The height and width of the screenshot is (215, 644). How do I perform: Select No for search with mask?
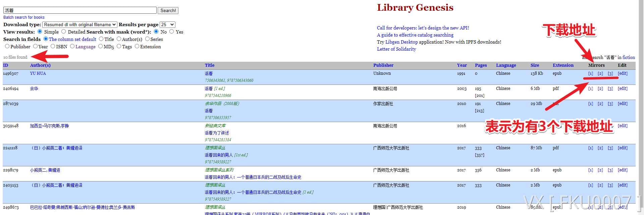(156, 32)
